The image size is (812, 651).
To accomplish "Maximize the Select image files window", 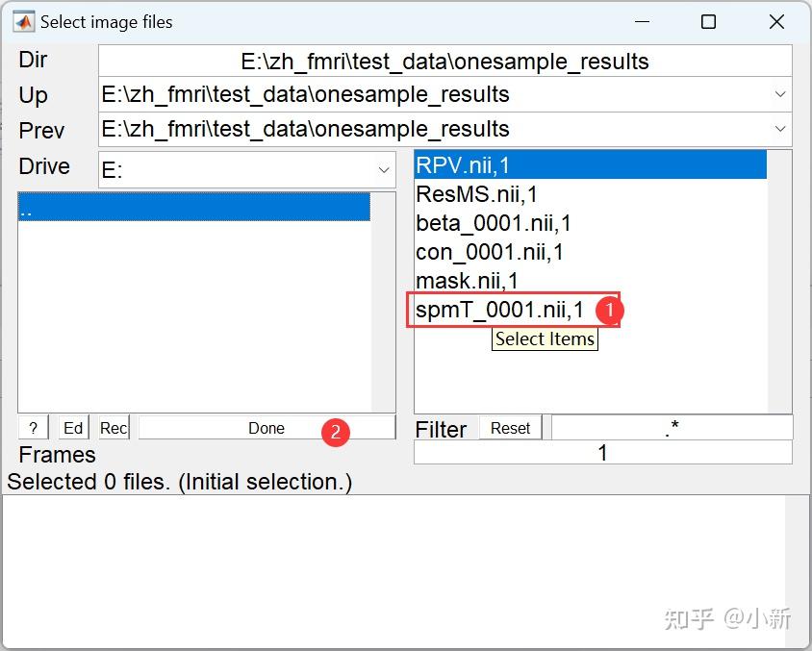I will click(708, 21).
